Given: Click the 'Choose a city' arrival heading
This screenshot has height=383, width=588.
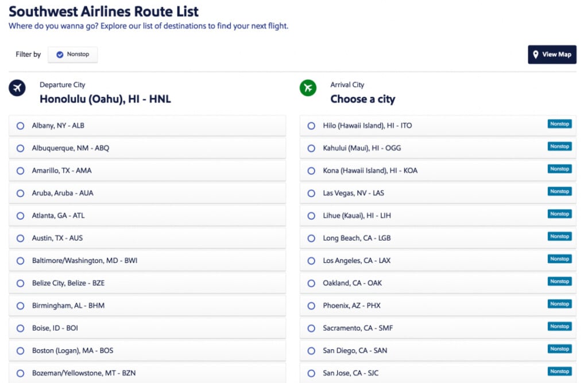Looking at the screenshot, I should pyautogui.click(x=363, y=99).
